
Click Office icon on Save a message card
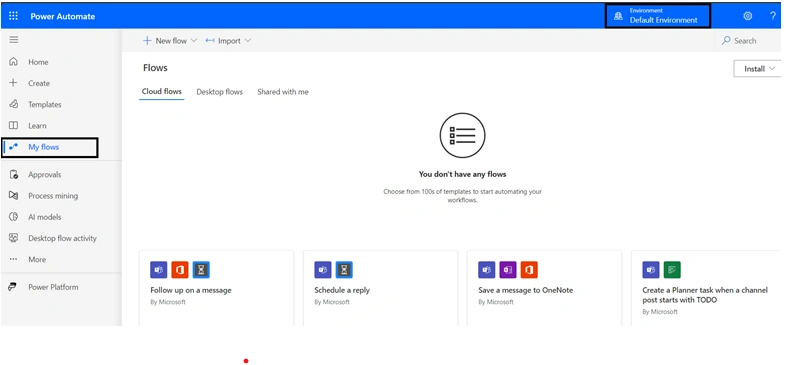tap(529, 270)
